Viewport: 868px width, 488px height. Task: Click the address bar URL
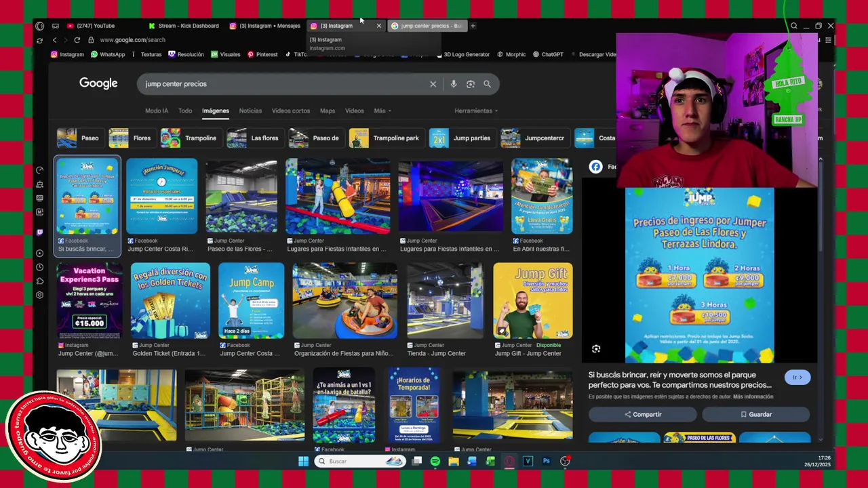click(132, 40)
